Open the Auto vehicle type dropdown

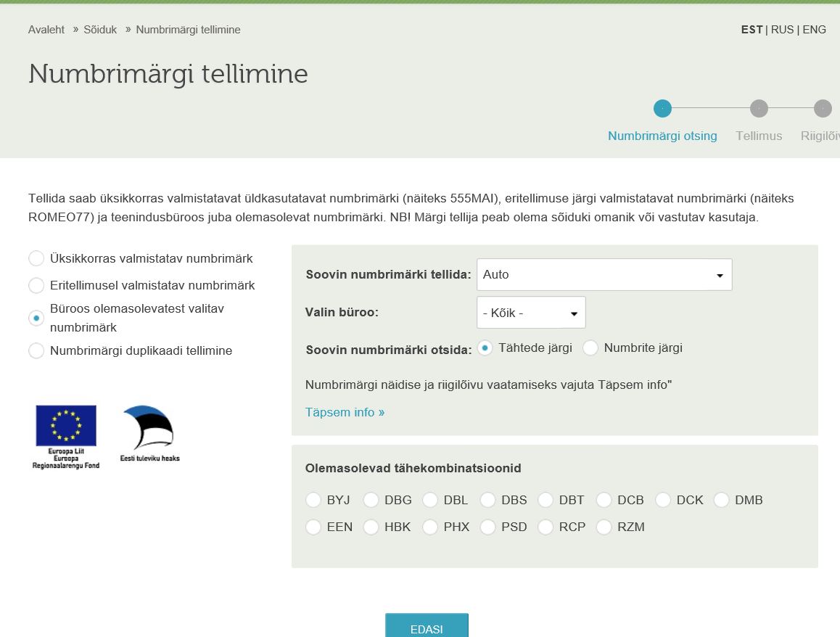coord(604,275)
